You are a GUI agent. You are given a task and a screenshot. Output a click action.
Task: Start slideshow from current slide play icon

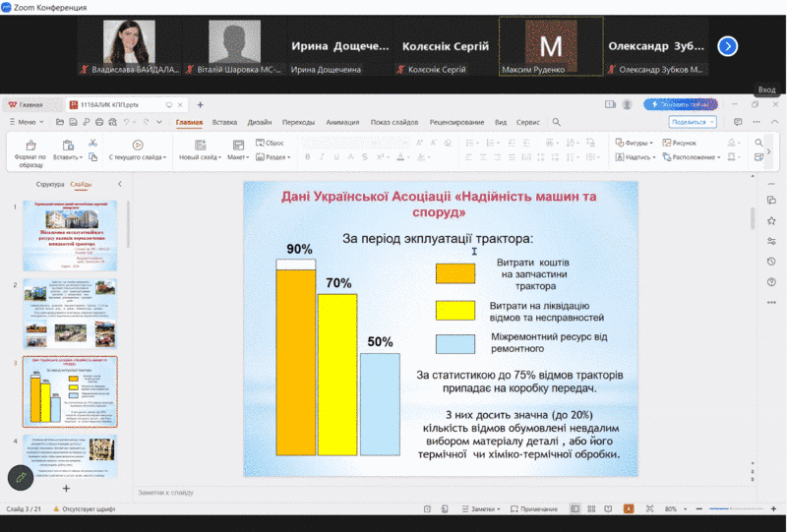(x=138, y=145)
